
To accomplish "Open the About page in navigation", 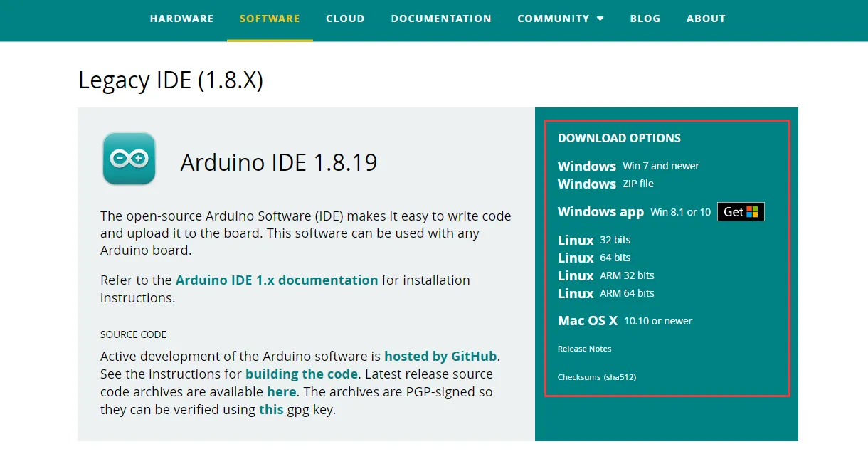I will pyautogui.click(x=706, y=19).
